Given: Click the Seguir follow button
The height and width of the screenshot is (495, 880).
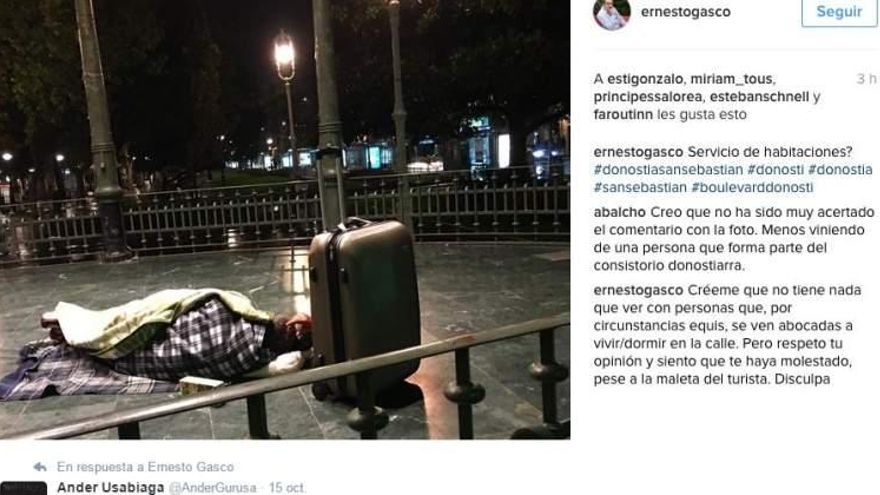Looking at the screenshot, I should click(838, 12).
